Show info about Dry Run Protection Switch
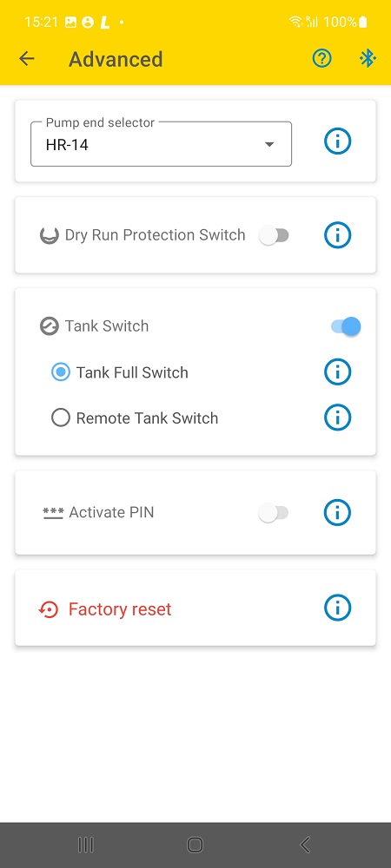The width and height of the screenshot is (391, 868). click(337, 235)
